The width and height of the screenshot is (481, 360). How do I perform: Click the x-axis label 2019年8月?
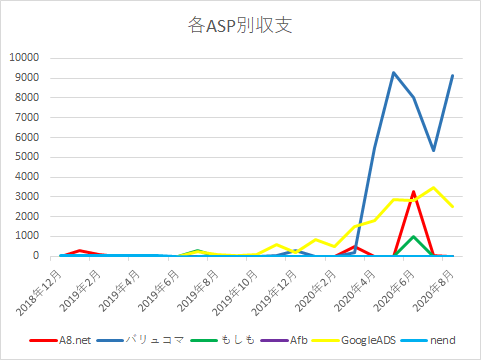[198, 291]
